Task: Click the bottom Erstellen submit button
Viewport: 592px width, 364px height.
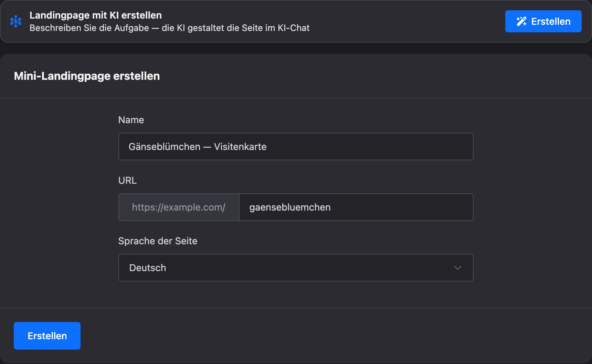Action: [x=47, y=336]
